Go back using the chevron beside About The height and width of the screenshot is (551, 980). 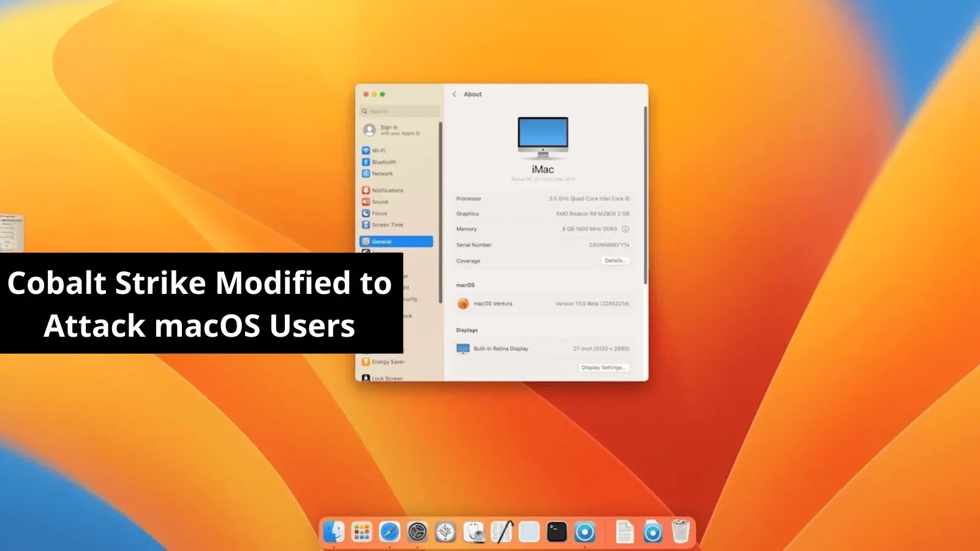(454, 94)
